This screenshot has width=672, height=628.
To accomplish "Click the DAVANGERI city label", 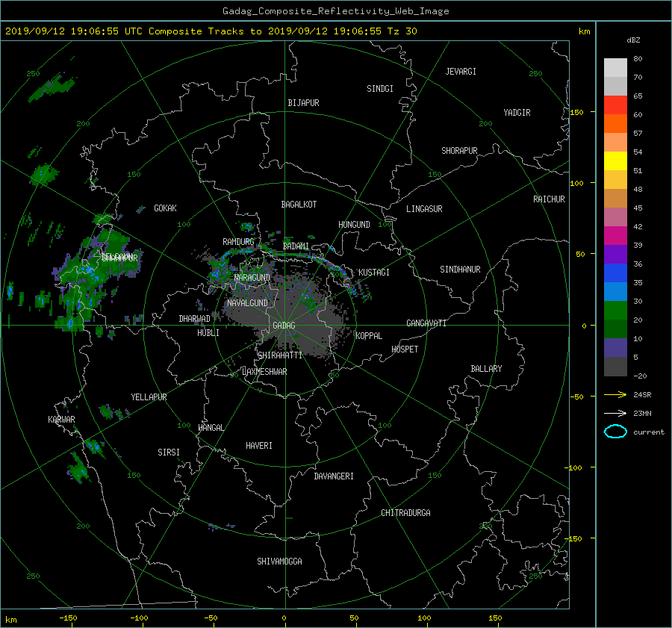I will click(334, 476).
